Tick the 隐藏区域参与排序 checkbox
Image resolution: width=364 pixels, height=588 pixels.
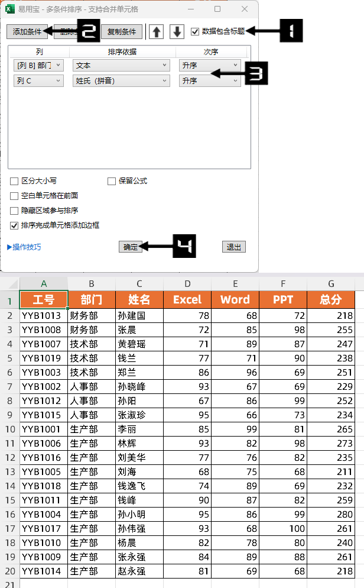(14, 211)
